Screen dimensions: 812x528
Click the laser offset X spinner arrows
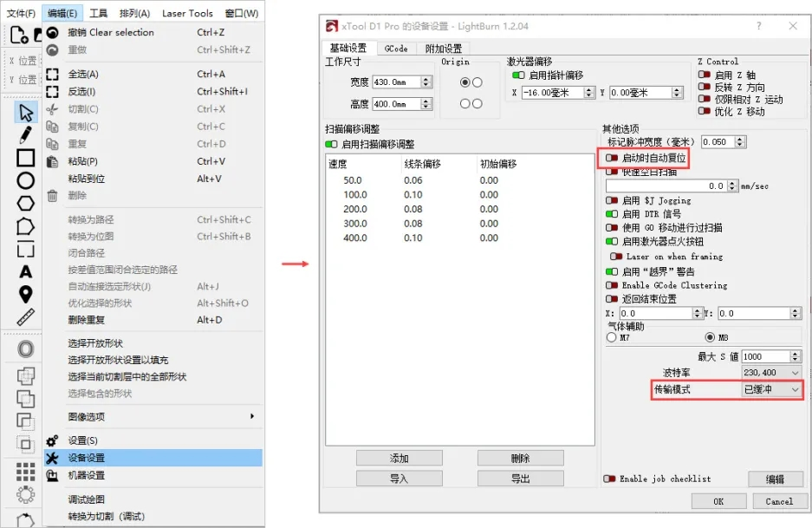[x=589, y=93]
